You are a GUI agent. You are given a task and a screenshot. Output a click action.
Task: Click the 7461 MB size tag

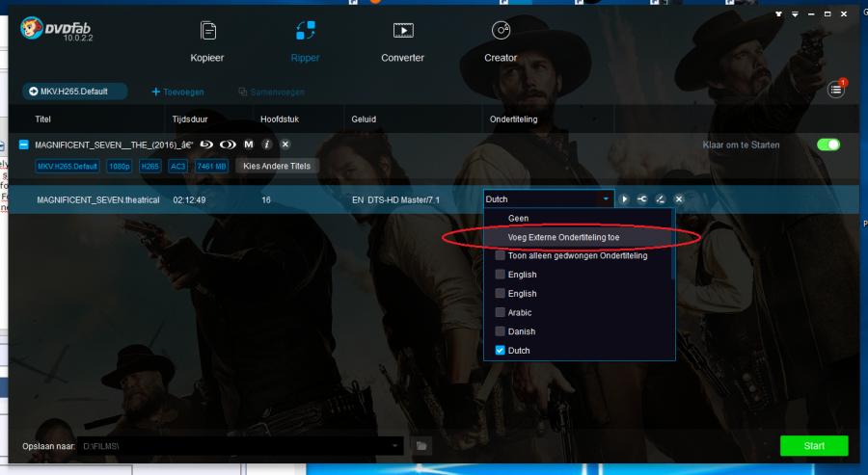point(211,166)
